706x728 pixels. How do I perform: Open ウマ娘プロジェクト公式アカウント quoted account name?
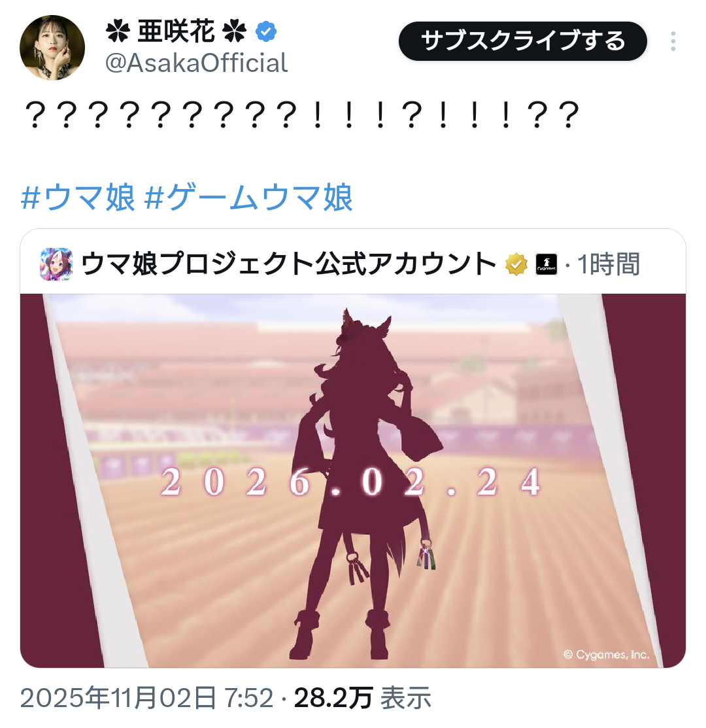click(x=288, y=264)
